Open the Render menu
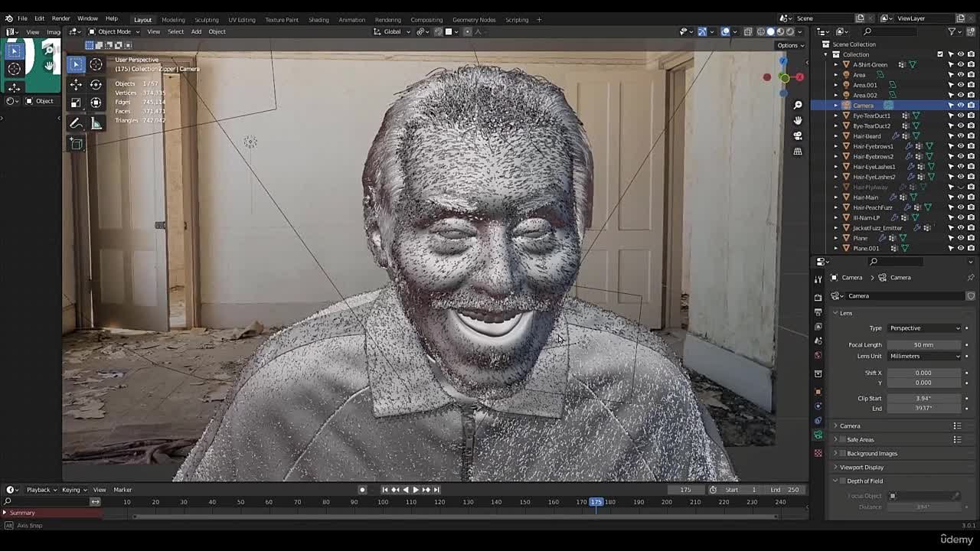Viewport: 980px width, 551px height. coord(61,18)
